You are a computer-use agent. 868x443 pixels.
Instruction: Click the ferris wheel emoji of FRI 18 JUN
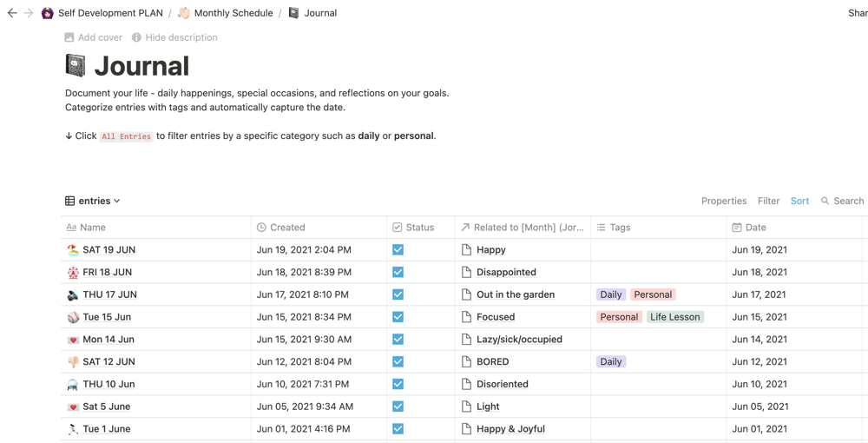click(x=73, y=272)
